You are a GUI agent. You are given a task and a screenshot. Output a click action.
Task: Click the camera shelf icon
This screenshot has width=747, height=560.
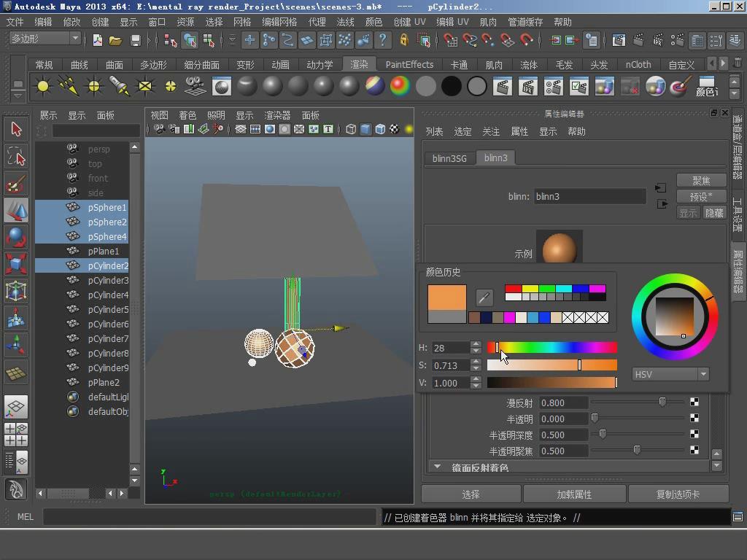click(x=196, y=86)
